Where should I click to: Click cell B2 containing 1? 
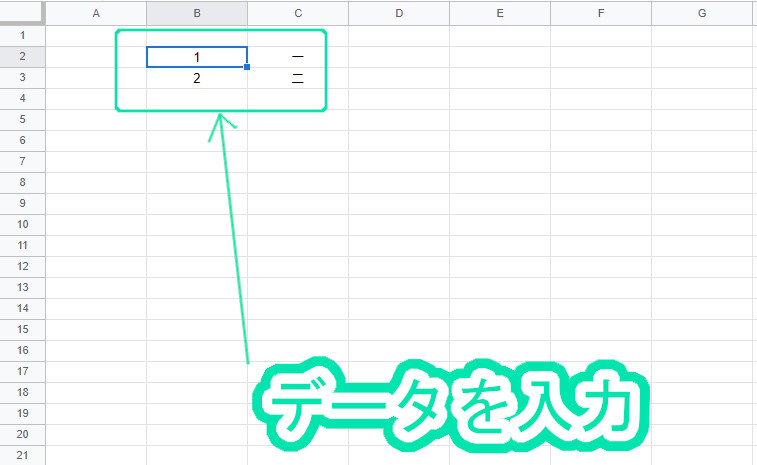(197, 57)
